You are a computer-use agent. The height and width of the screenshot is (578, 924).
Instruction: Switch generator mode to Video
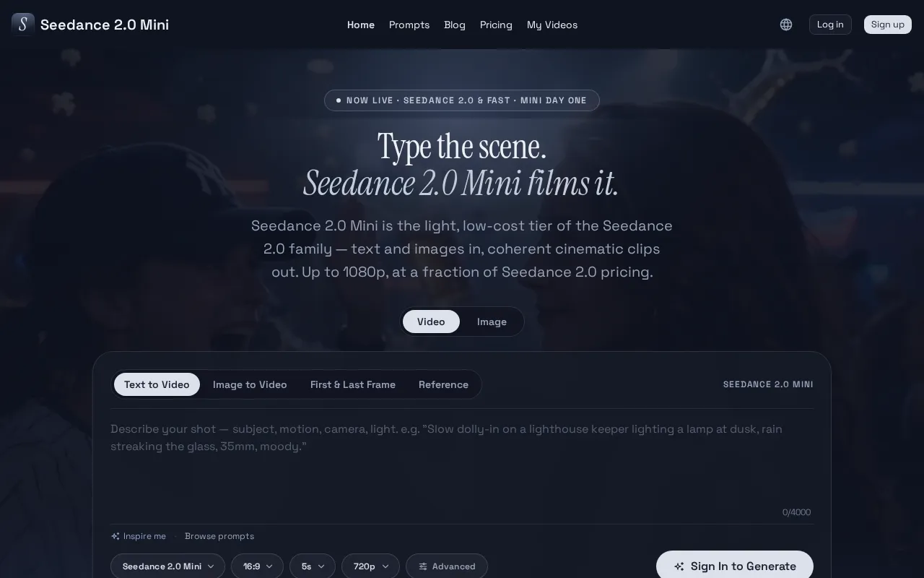tap(431, 322)
